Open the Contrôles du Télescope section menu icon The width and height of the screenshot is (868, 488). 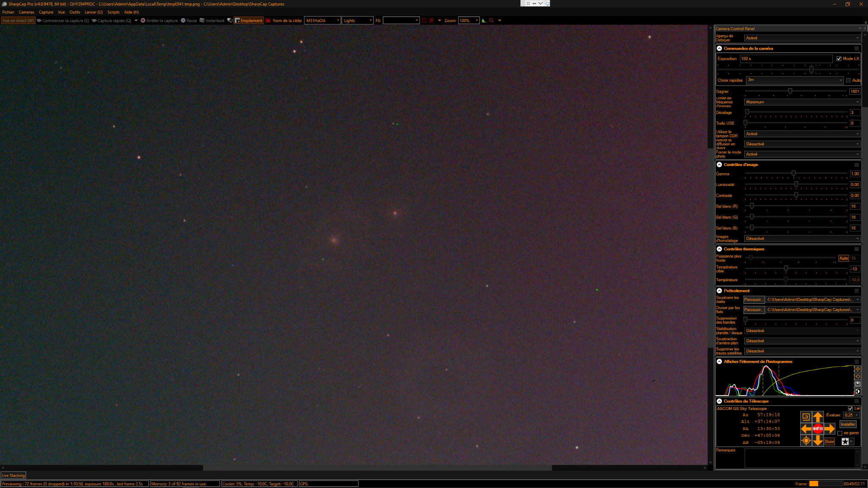point(857,401)
